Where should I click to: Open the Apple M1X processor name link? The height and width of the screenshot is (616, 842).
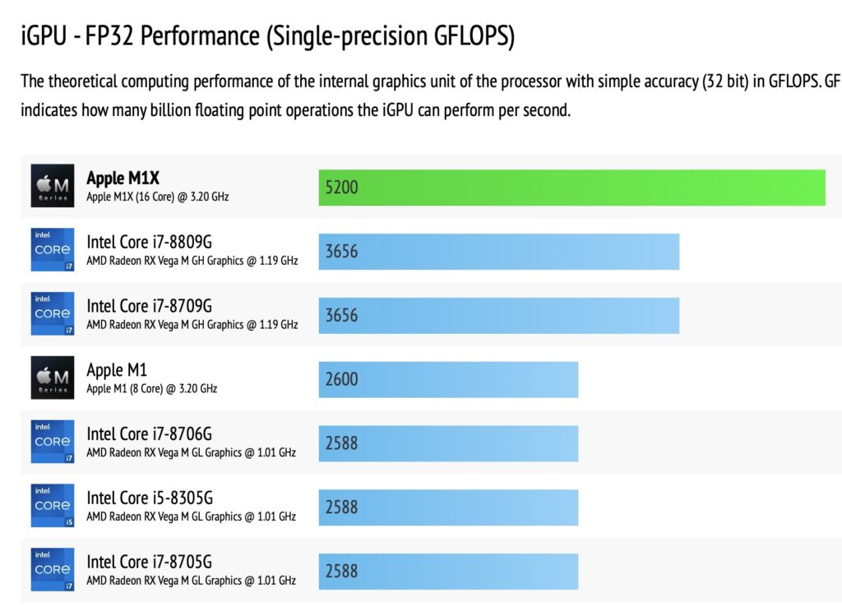[x=123, y=178]
